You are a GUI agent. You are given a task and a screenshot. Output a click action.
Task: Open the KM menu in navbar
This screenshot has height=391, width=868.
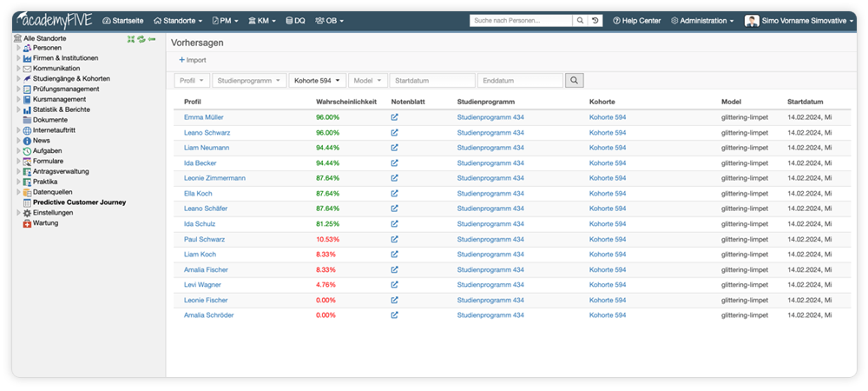pos(262,21)
